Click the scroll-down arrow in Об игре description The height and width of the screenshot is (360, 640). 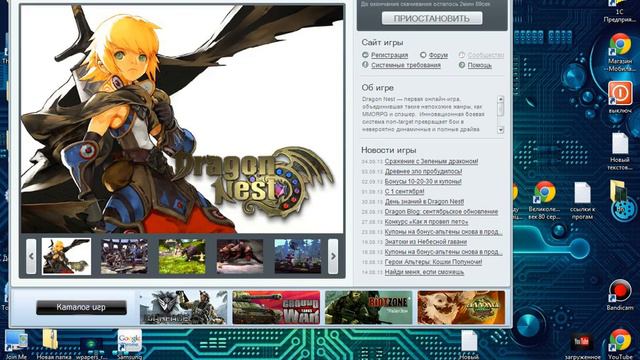point(500,130)
